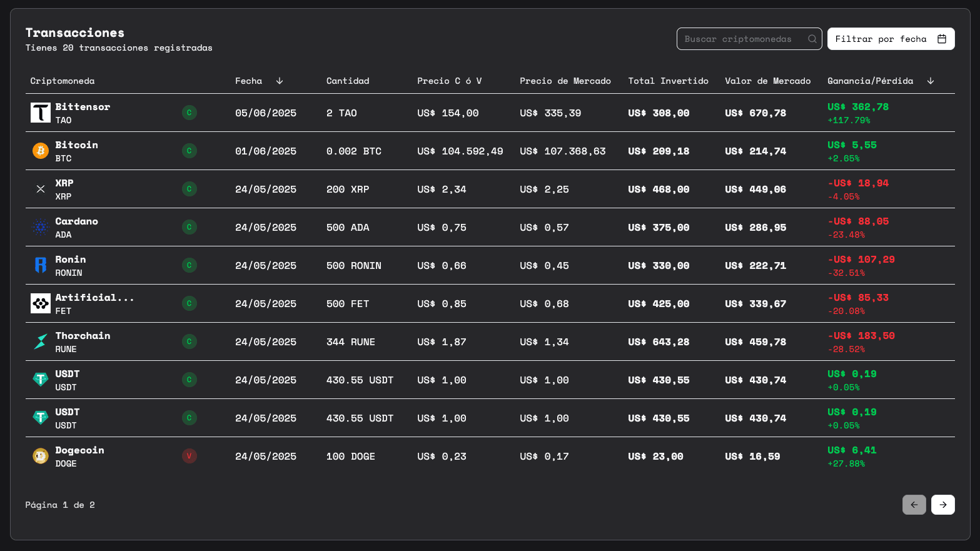The height and width of the screenshot is (551, 980).
Task: Click the 500 ADA quantity cell
Action: [348, 228]
